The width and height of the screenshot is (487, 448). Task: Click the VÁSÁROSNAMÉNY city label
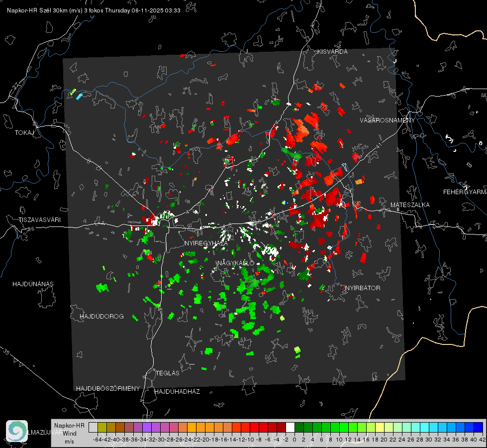[x=388, y=120]
